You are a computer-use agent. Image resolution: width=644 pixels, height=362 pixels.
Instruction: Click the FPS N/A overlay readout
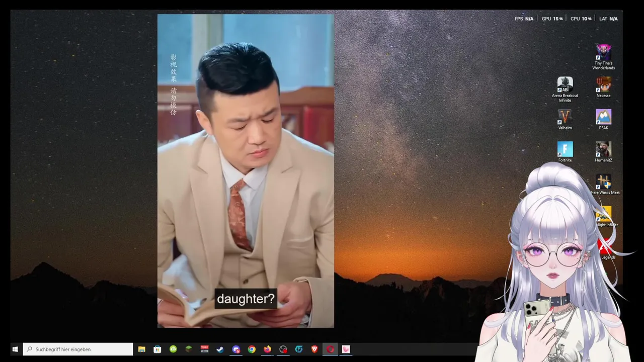[524, 19]
